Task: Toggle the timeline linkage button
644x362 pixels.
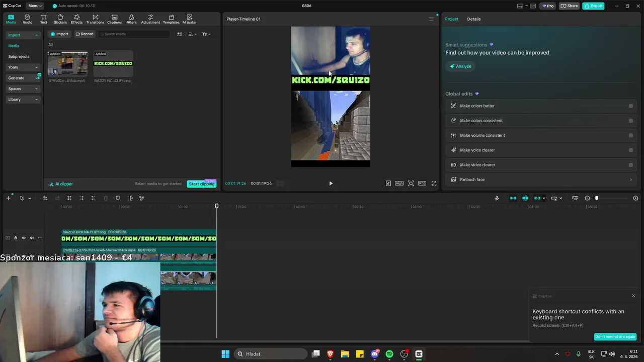Action: (x=537, y=198)
